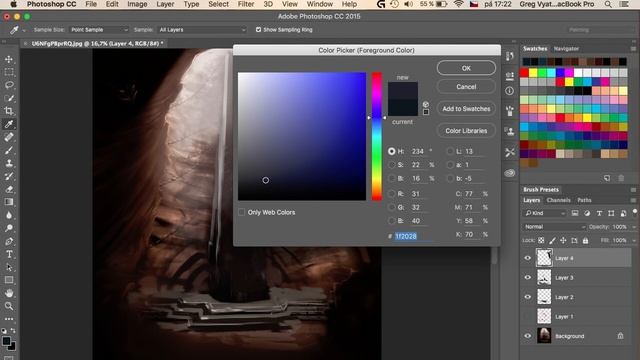Uncheck Show Sampling Ring
The height and width of the screenshot is (360, 640).
pyautogui.click(x=258, y=29)
